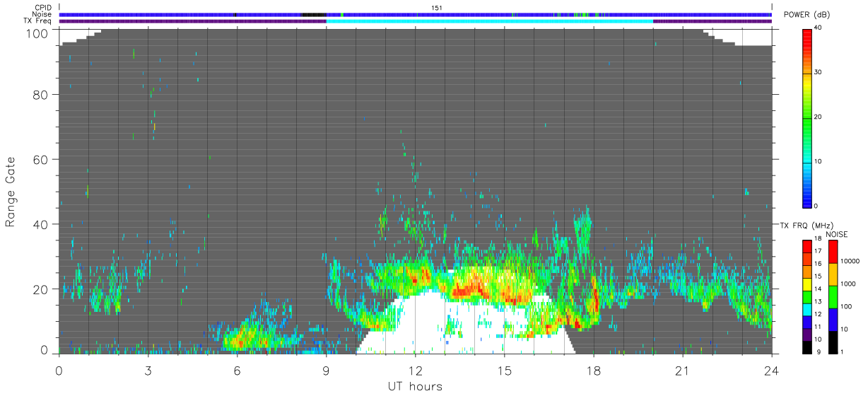Click the '3' tick on the UT hours axis

[148, 370]
